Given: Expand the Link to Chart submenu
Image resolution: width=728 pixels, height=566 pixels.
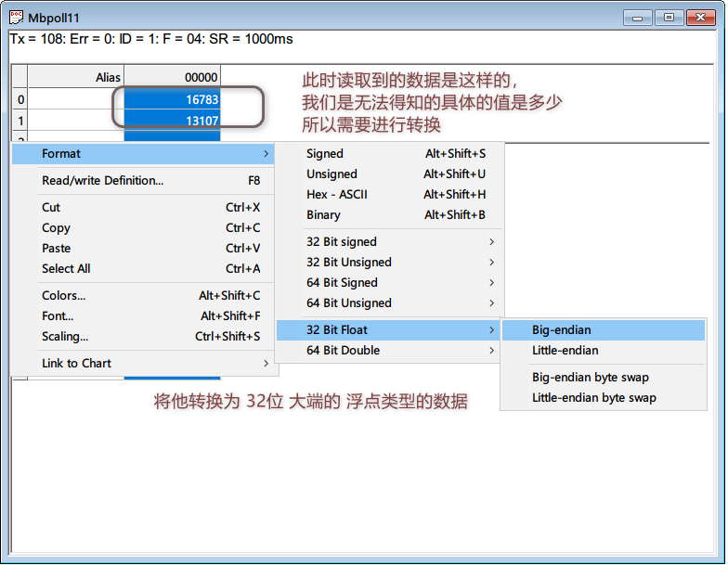Looking at the screenshot, I should 143,364.
